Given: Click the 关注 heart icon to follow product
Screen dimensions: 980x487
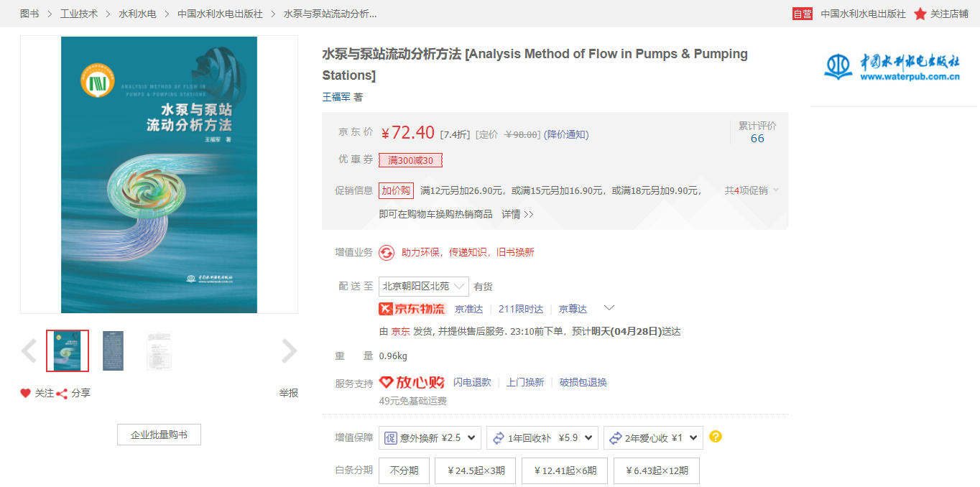Looking at the screenshot, I should [25, 394].
